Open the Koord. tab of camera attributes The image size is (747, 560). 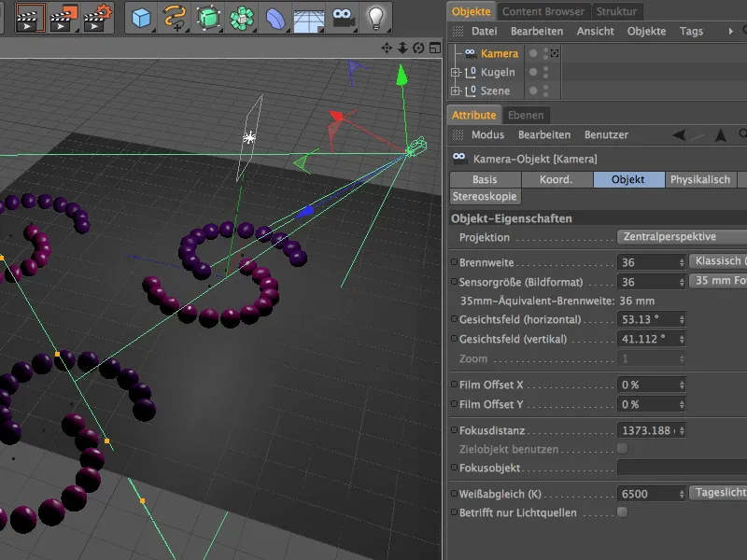point(557,179)
